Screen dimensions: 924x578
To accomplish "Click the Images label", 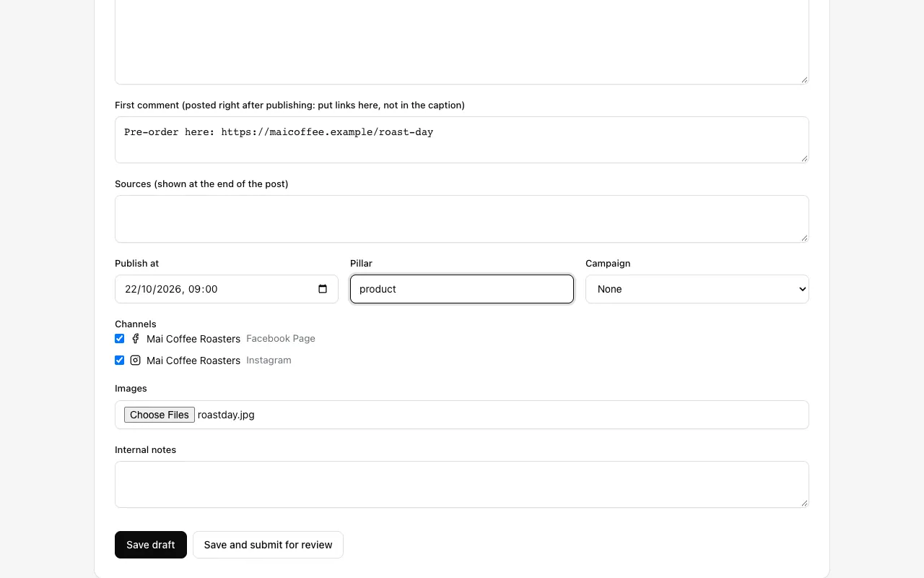I will pyautogui.click(x=131, y=389).
